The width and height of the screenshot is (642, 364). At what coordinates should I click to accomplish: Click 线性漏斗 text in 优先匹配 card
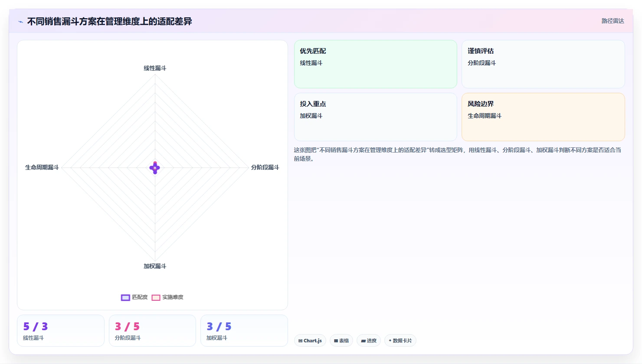click(x=311, y=63)
